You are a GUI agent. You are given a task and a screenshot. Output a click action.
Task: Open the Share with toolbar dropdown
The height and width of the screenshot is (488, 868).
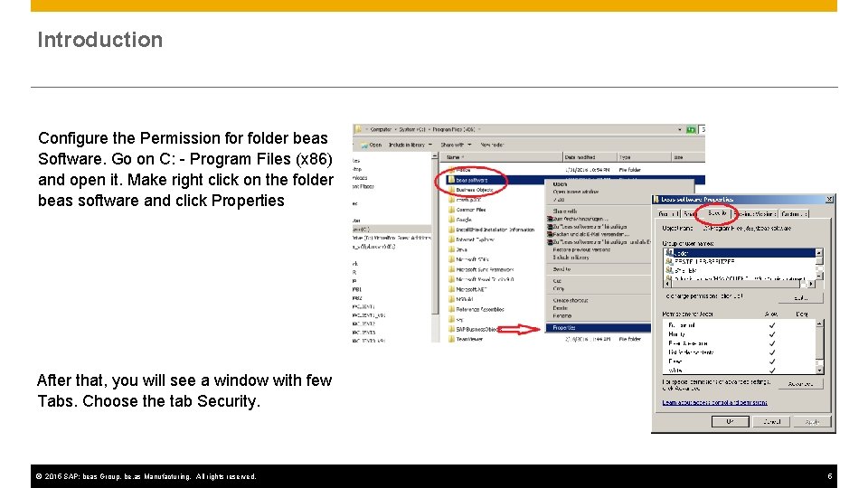(456, 145)
